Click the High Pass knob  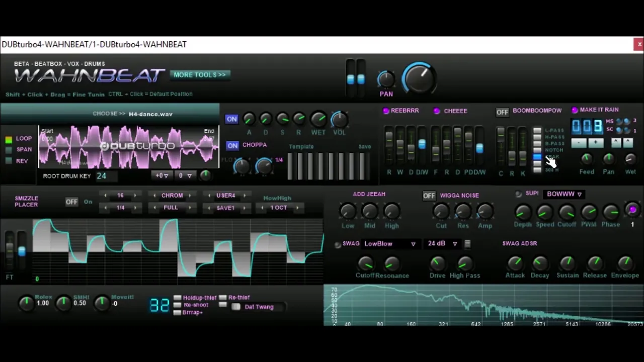(464, 263)
